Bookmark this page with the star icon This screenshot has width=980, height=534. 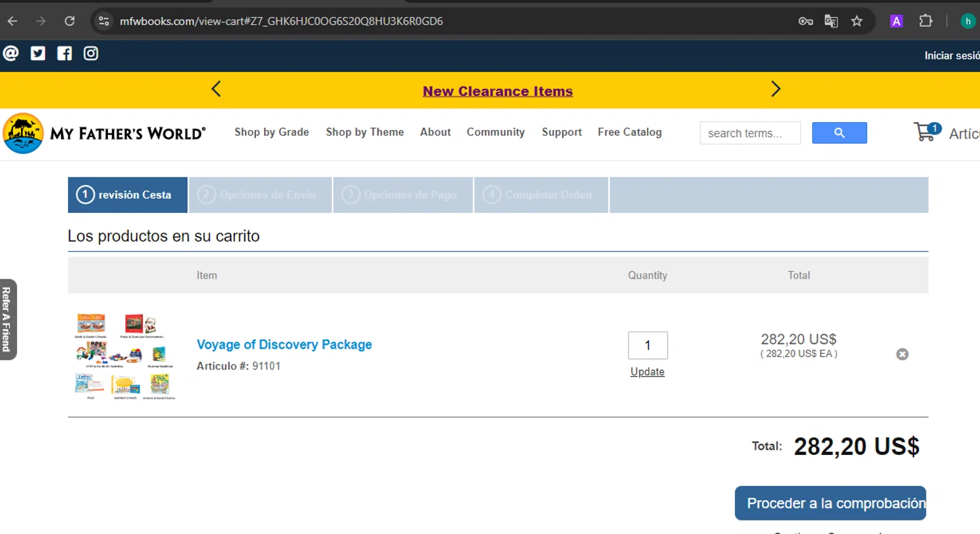[x=857, y=21]
